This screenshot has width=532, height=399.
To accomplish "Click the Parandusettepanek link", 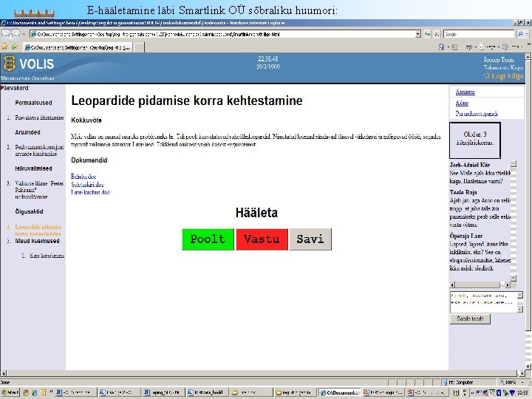I will (x=477, y=114).
